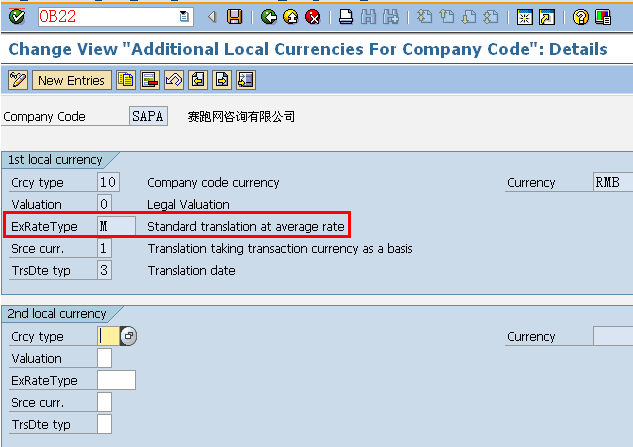This screenshot has width=633, height=447.
Task: Click the 2nd local currency Currency field
Action: [x=613, y=336]
